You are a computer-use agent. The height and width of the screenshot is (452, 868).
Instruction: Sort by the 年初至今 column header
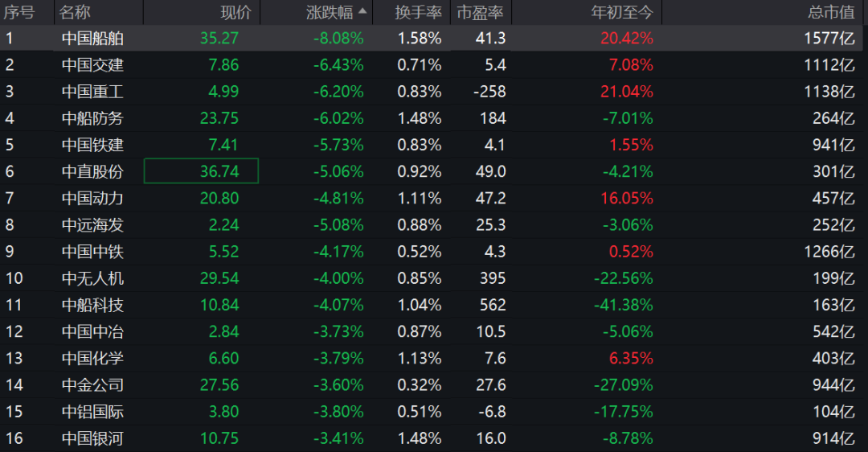pyautogui.click(x=622, y=12)
